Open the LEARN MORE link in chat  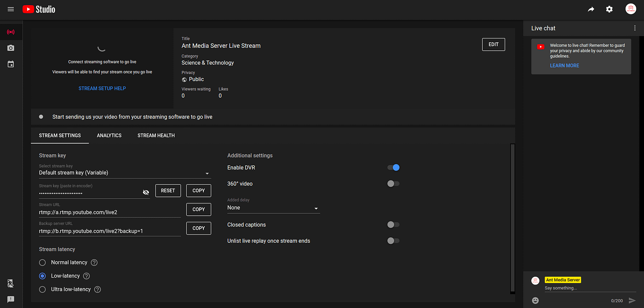tap(564, 66)
